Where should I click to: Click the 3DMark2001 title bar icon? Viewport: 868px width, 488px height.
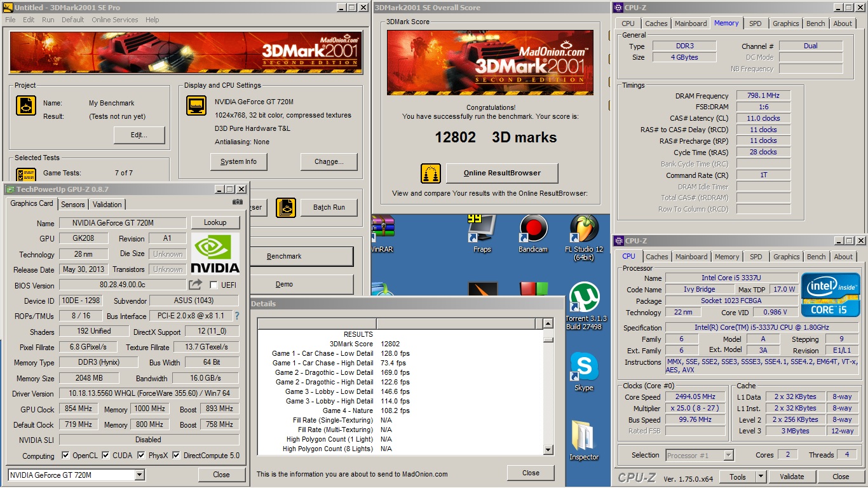(x=9, y=8)
